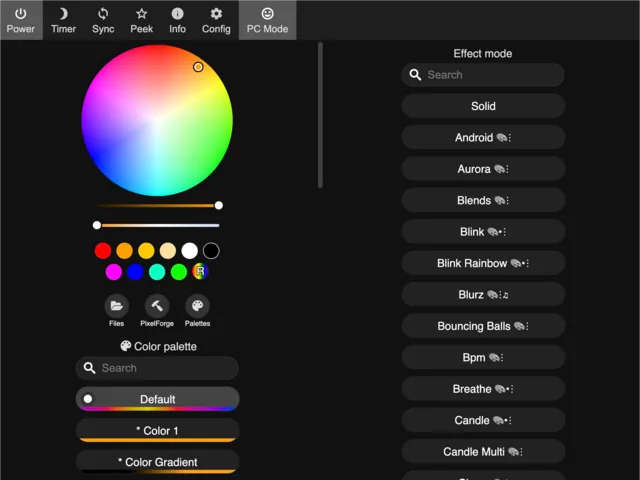Select the Blurz effect

coord(483,295)
